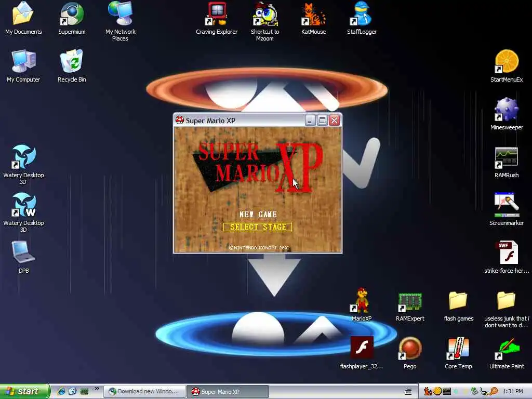Switch to Download new Windo... taskbar button
This screenshot has width=532, height=399.
coord(144,391)
